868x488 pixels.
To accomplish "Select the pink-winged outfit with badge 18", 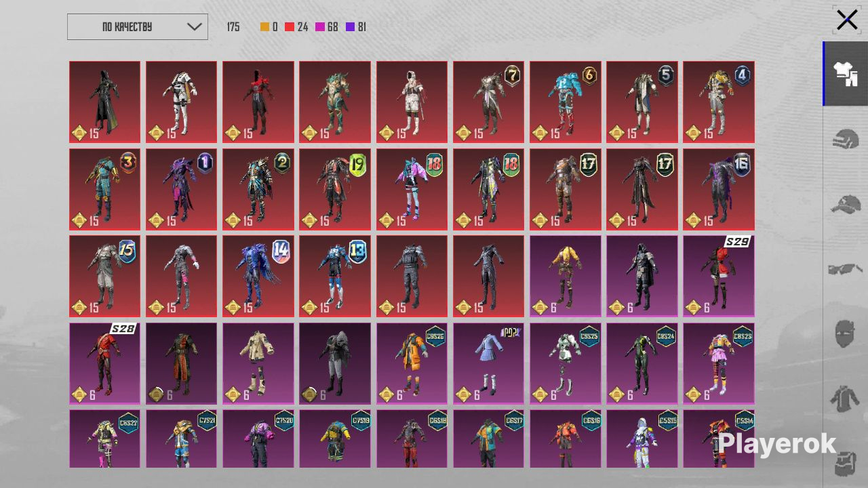I will pyautogui.click(x=412, y=190).
